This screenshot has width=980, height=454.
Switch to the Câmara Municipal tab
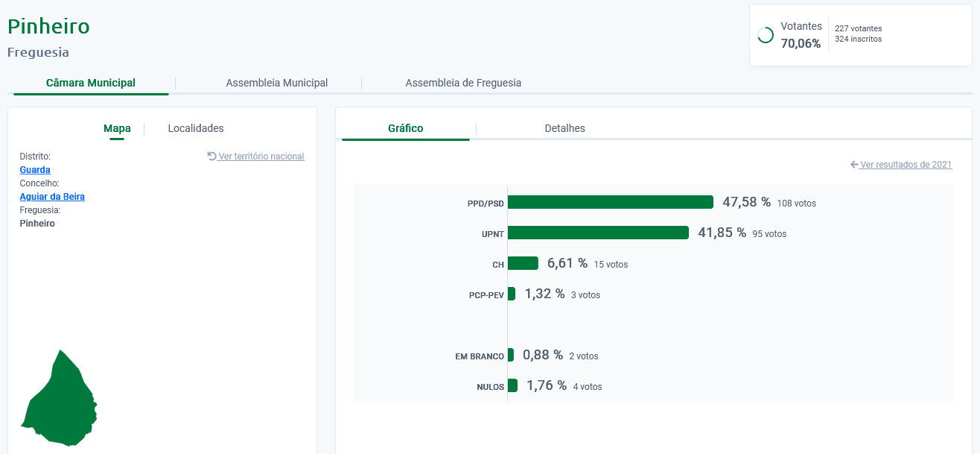(91, 83)
